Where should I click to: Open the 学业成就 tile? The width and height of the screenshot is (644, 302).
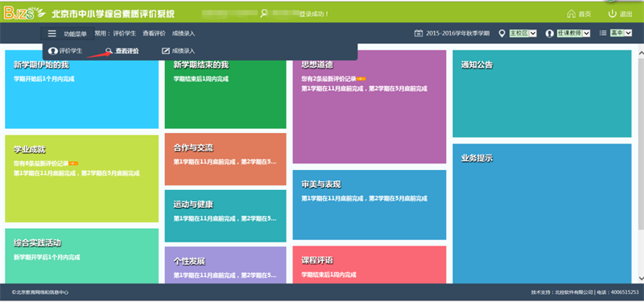(x=82, y=179)
